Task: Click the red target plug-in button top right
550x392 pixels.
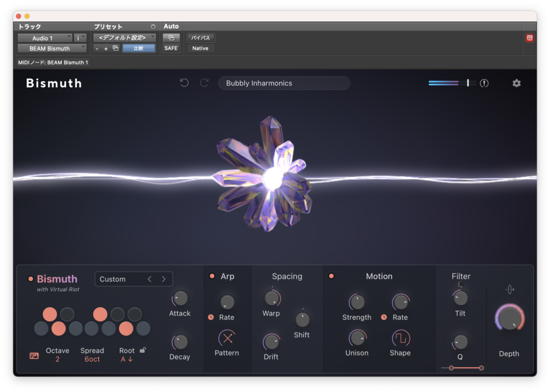Action: pyautogui.click(x=530, y=38)
